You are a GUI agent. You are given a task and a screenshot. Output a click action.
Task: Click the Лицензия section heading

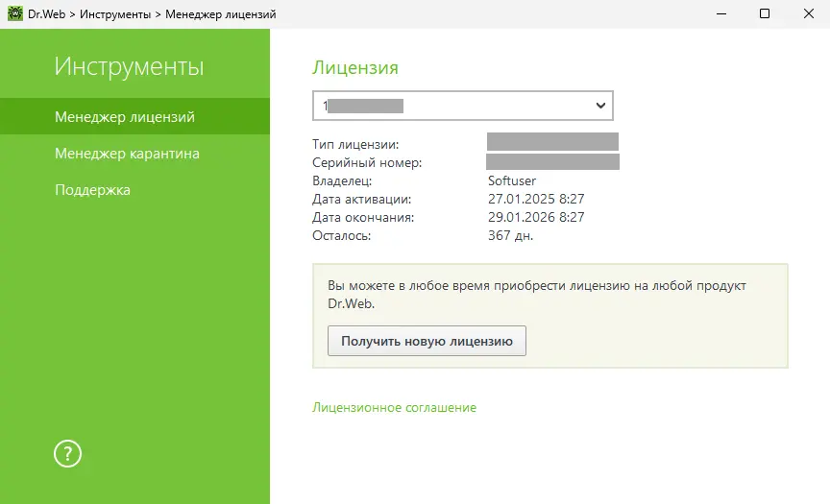pos(354,68)
